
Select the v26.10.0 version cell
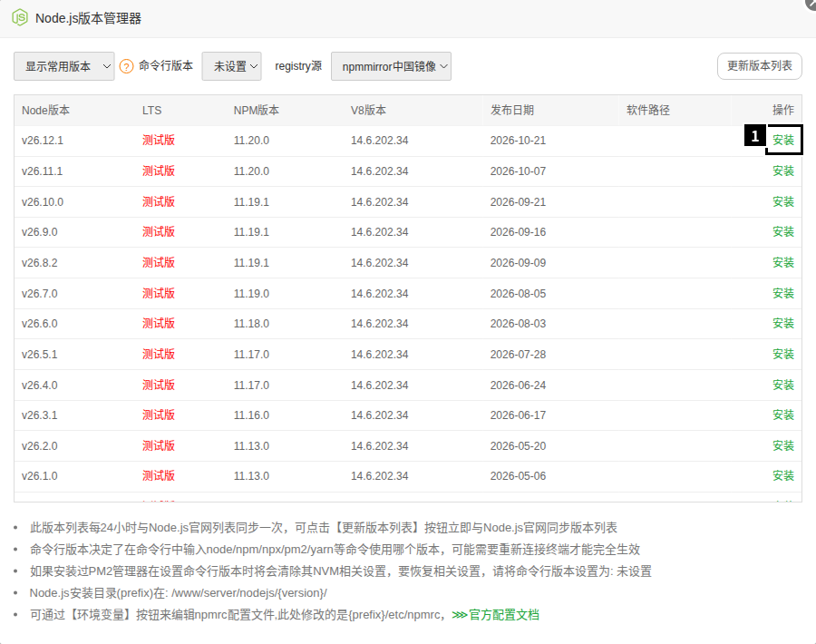point(43,202)
